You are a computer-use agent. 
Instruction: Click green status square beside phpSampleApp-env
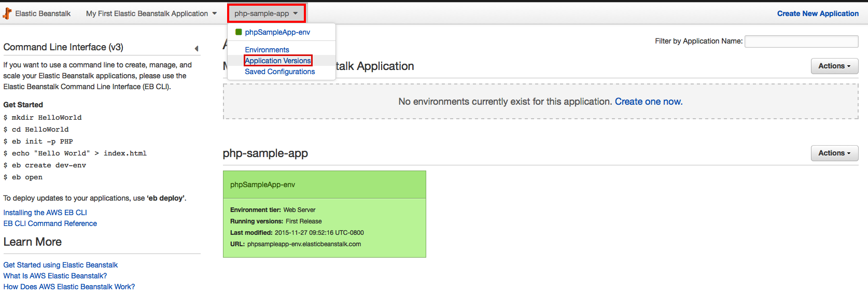coord(239,32)
